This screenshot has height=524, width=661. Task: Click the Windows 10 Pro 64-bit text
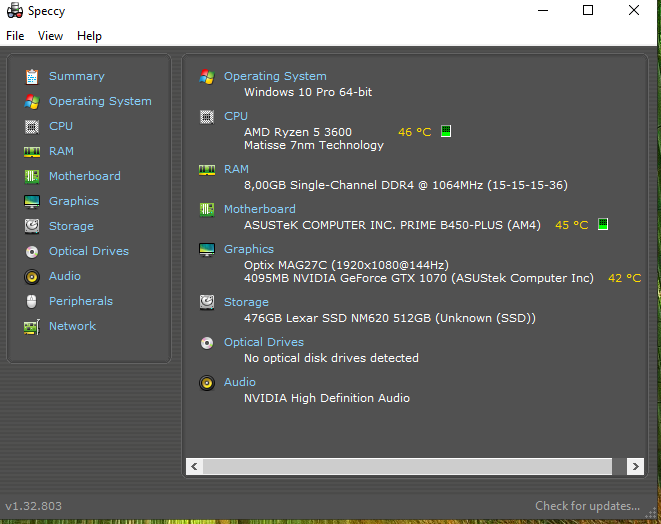[x=308, y=92]
